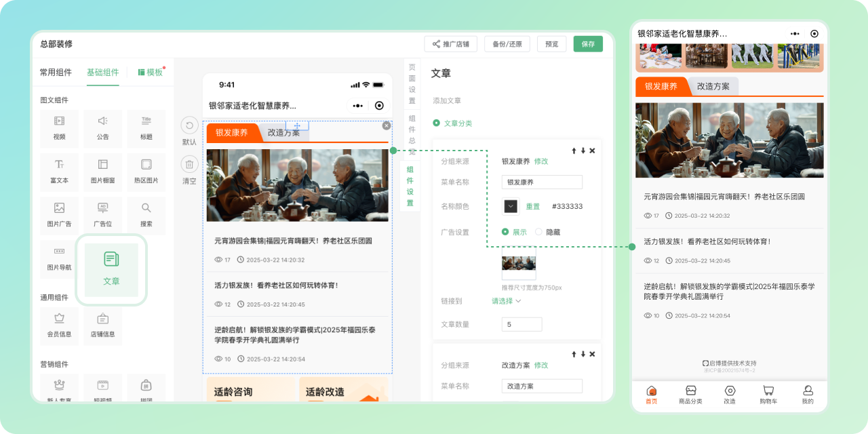Click the 清空 trash icon
868x434 pixels.
(189, 164)
